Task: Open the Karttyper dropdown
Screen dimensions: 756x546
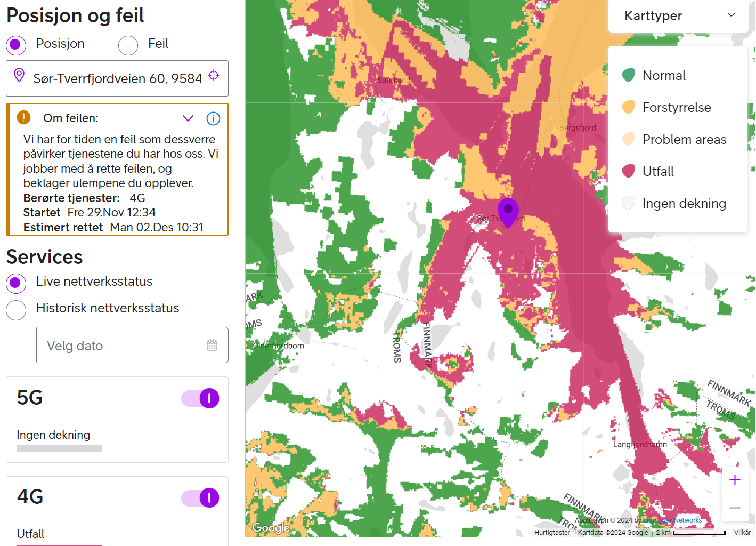Action: [678, 16]
